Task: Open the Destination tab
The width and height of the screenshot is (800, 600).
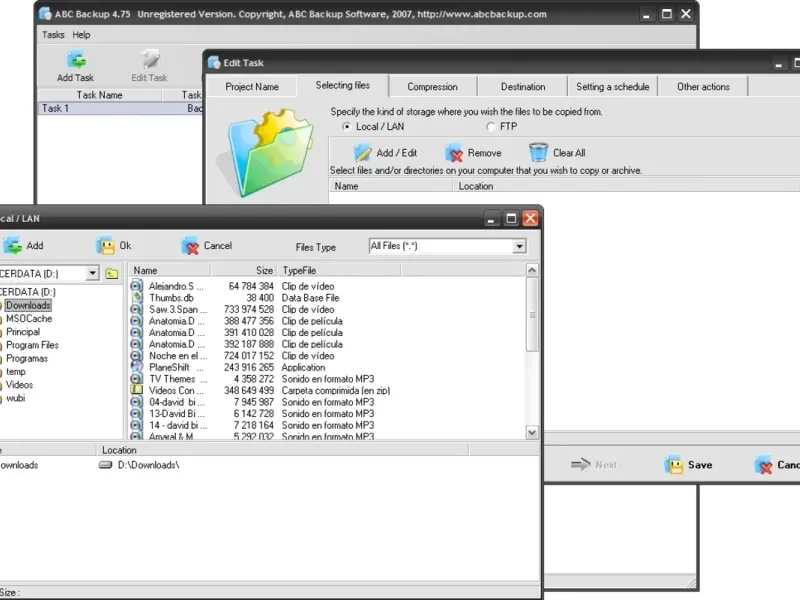Action: point(523,87)
